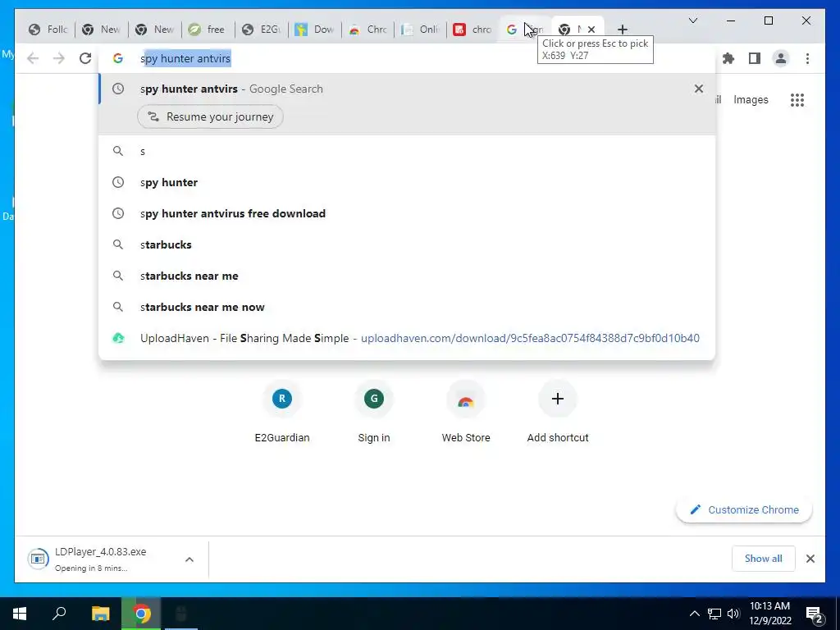Viewport: 840px width, 630px height.
Task: Switch to the second 'New' tab
Action: click(x=155, y=30)
